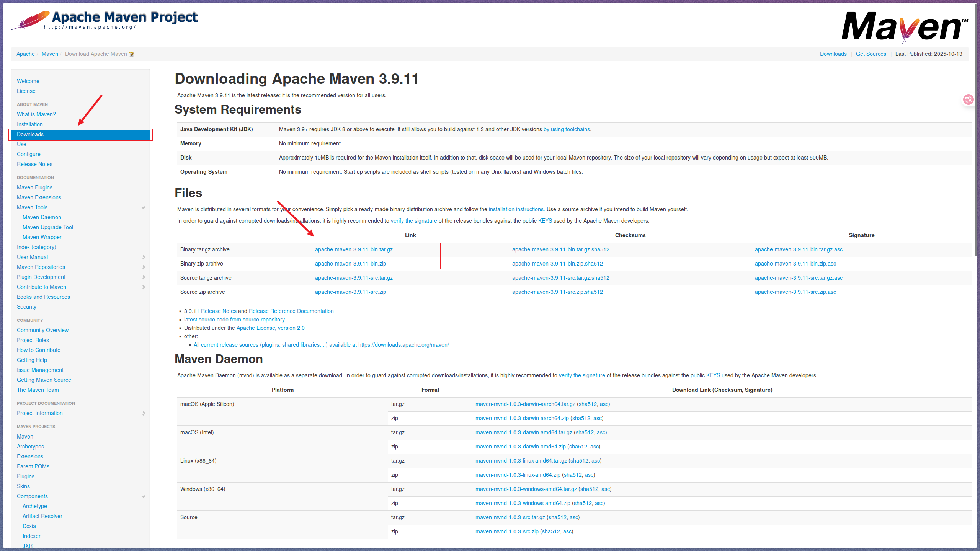Open Release Notes in the sidebar
The image size is (980, 551).
(x=34, y=164)
